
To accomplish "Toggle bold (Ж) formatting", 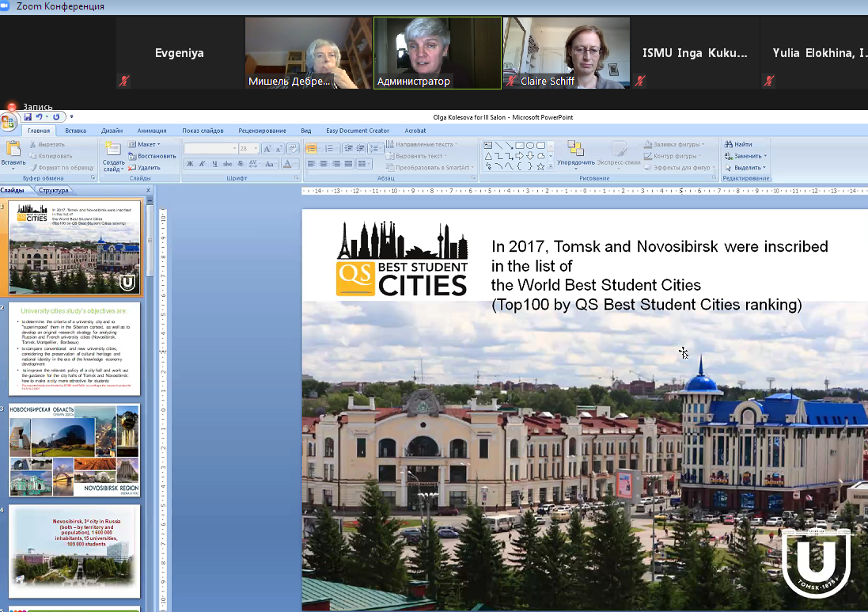I will [x=190, y=163].
